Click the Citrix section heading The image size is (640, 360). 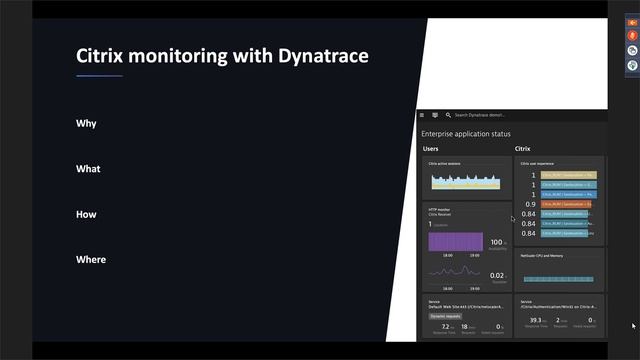(x=522, y=149)
